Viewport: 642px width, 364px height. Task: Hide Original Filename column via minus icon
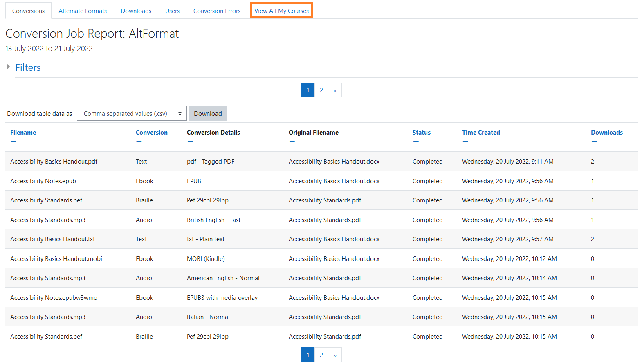[292, 142]
